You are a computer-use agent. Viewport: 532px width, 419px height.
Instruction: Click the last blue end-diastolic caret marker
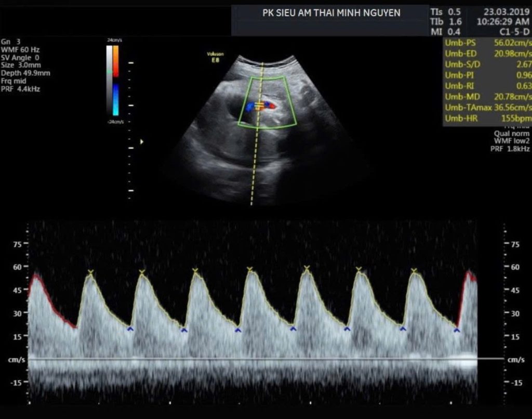tap(457, 330)
